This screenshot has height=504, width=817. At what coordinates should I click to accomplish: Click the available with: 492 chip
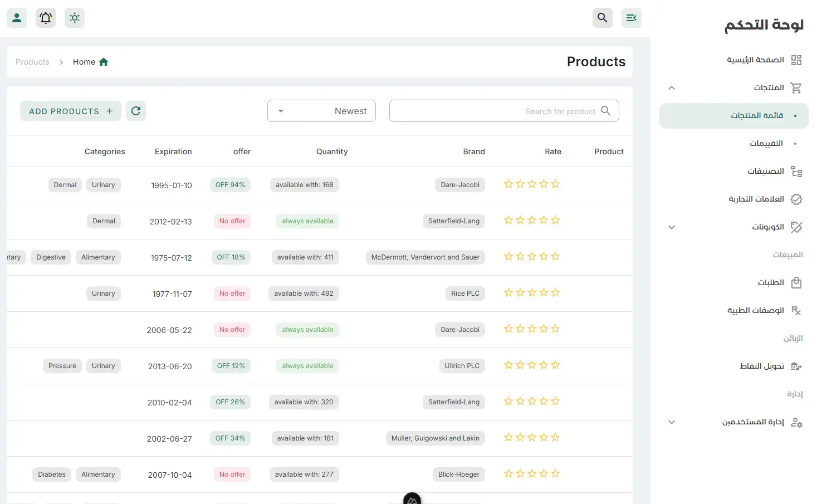point(304,293)
